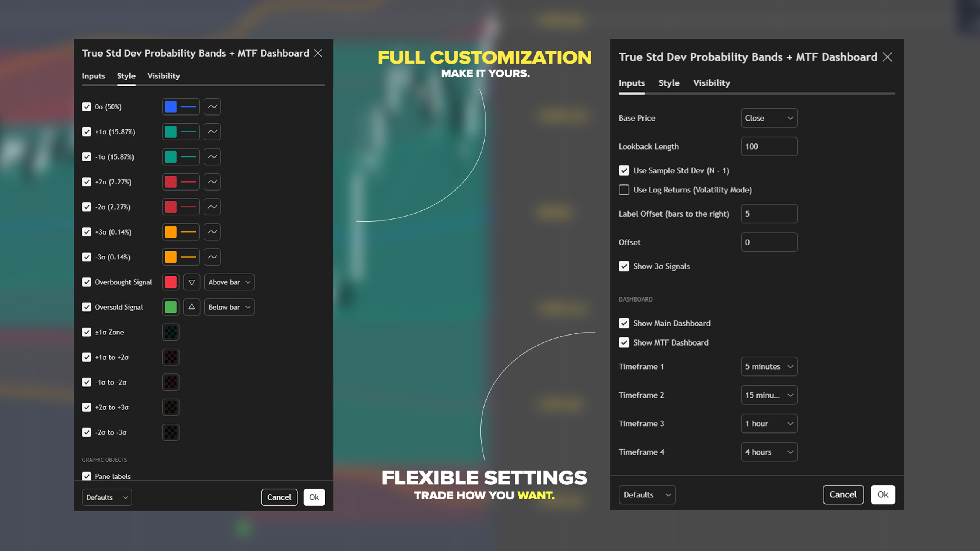Click the Lookback Length input field
Screen dimensions: 980x551
coord(769,147)
